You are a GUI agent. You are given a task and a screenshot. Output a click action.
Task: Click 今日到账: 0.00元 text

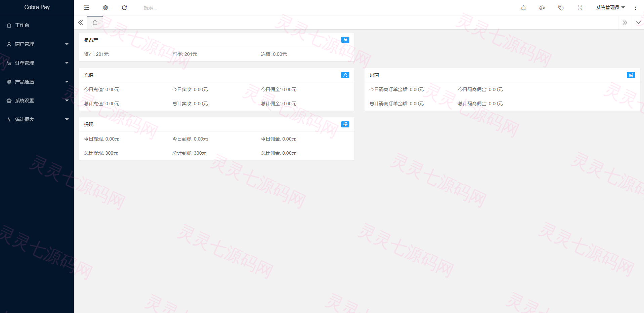point(190,139)
